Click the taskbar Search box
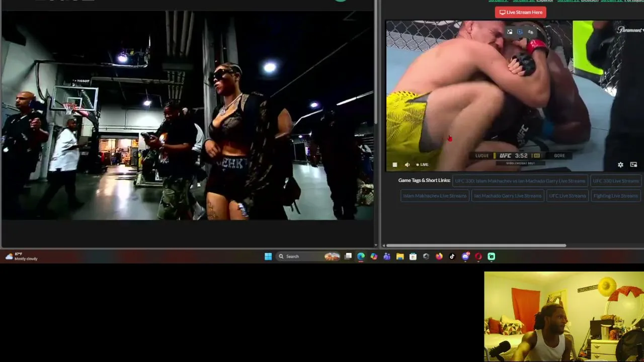 pyautogui.click(x=308, y=256)
